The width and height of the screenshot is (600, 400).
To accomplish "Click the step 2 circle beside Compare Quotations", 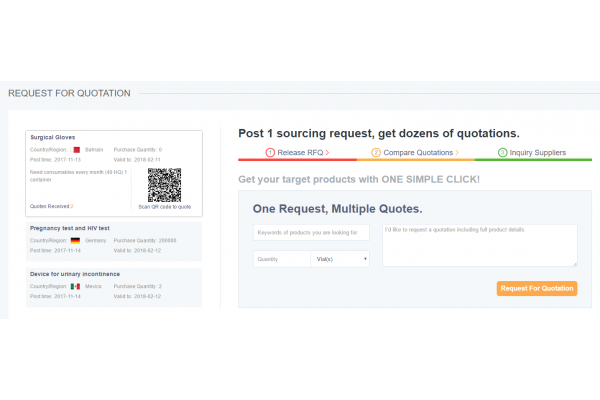I will click(x=376, y=153).
